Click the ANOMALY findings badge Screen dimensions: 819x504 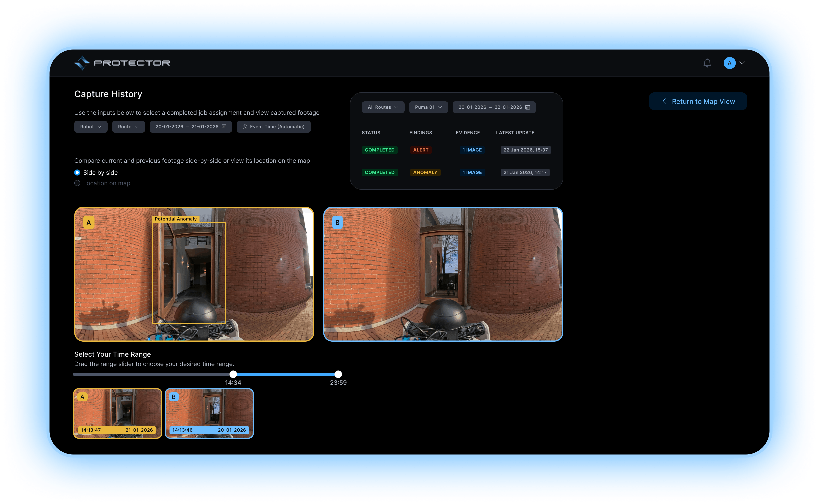click(x=425, y=172)
